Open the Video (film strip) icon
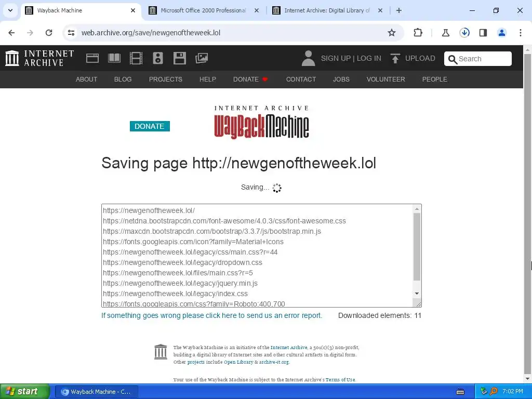The image size is (532, 399). (136, 58)
